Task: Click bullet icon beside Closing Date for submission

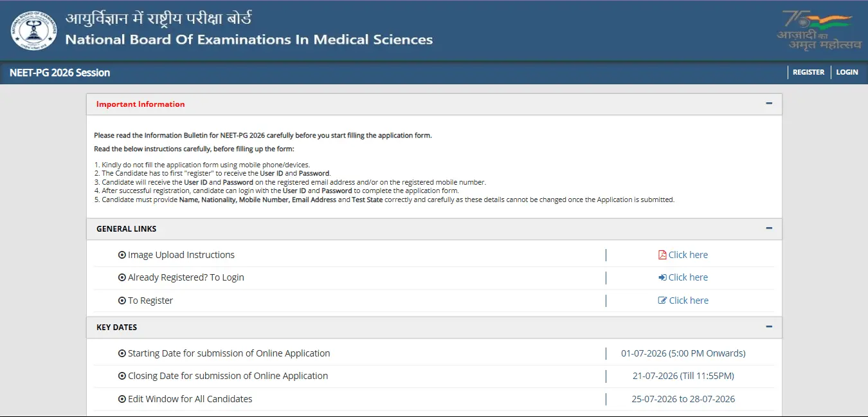Action: pos(122,376)
